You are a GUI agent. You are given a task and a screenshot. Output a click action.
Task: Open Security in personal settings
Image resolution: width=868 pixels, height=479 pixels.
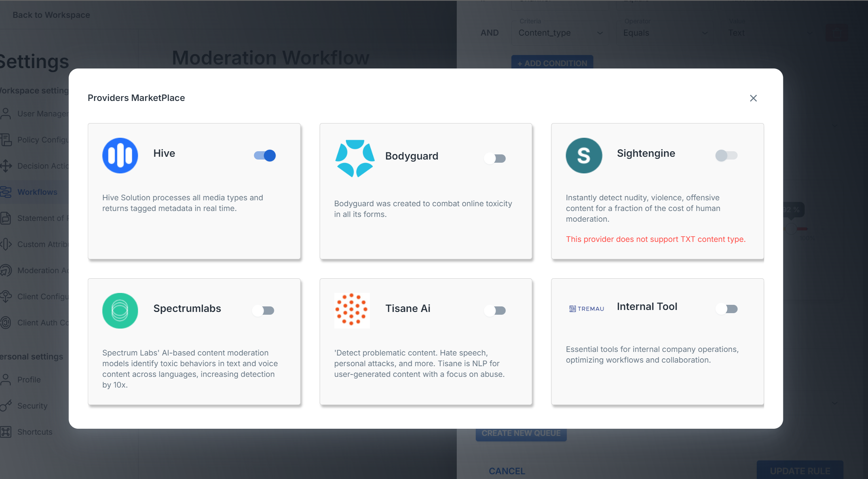pyautogui.click(x=32, y=406)
